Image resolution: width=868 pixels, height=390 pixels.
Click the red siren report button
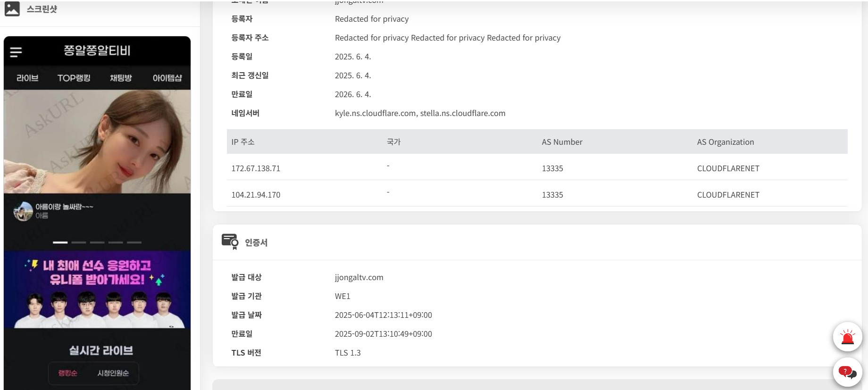(x=848, y=337)
